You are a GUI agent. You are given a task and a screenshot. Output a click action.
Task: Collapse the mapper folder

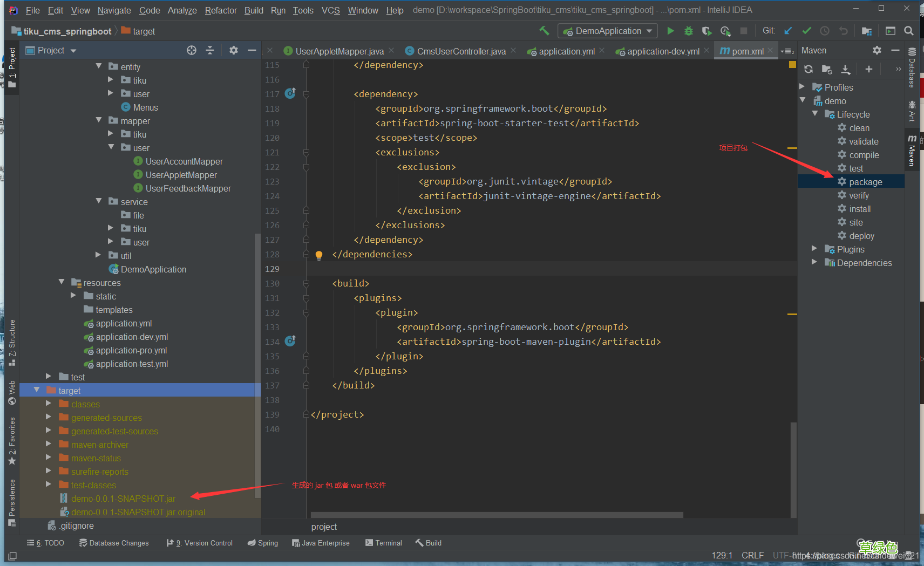coord(99,120)
